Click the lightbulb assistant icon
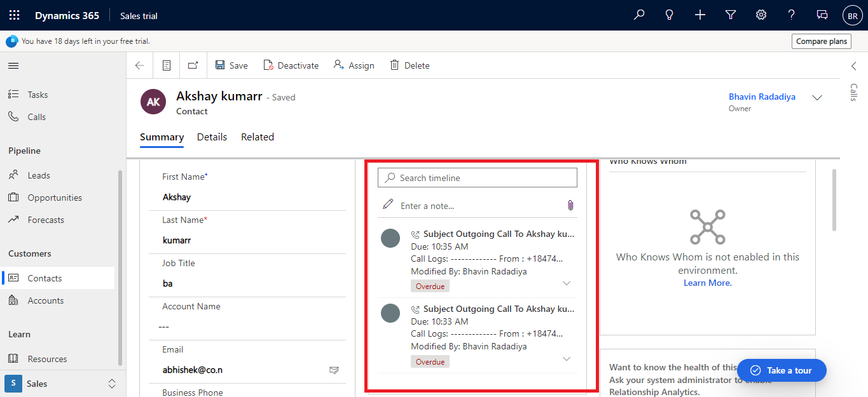Image resolution: width=868 pixels, height=397 pixels. pyautogui.click(x=670, y=15)
